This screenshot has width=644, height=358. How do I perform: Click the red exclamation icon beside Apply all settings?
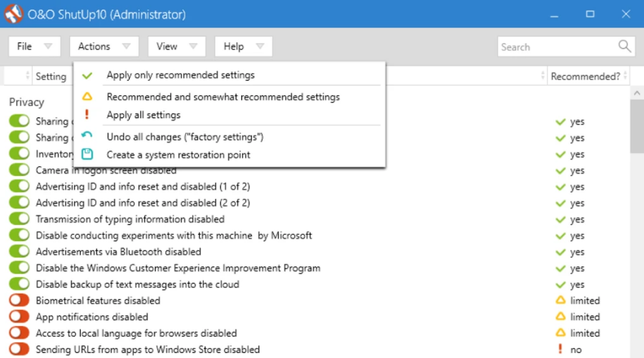click(x=87, y=115)
